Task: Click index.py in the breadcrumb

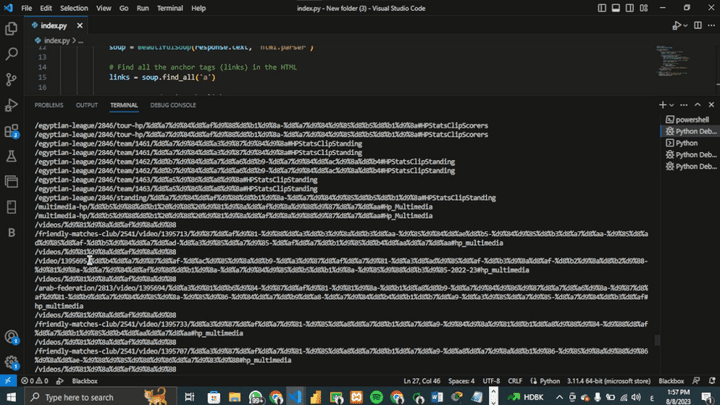Action: tap(56, 40)
